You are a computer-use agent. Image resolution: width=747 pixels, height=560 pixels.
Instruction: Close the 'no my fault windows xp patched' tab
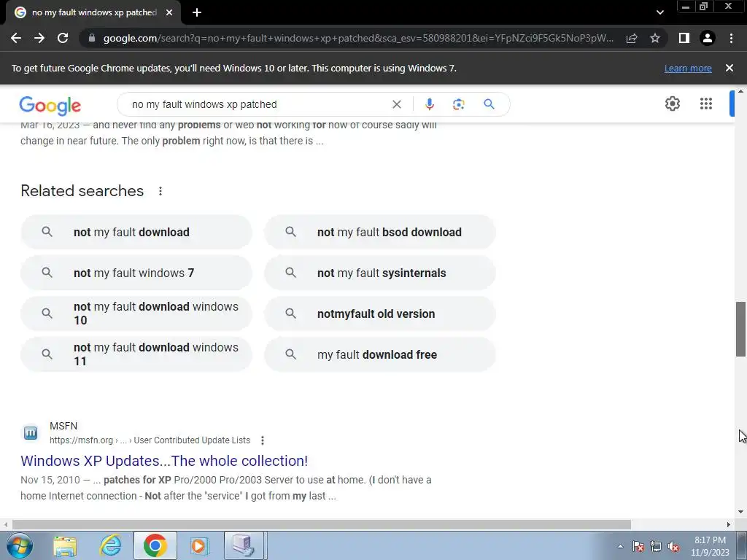point(169,12)
